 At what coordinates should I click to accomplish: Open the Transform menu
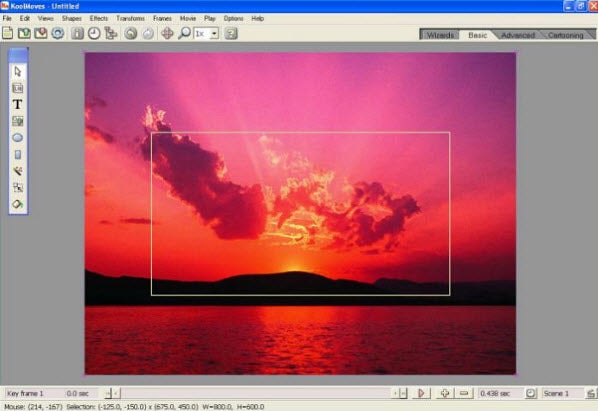click(x=130, y=18)
